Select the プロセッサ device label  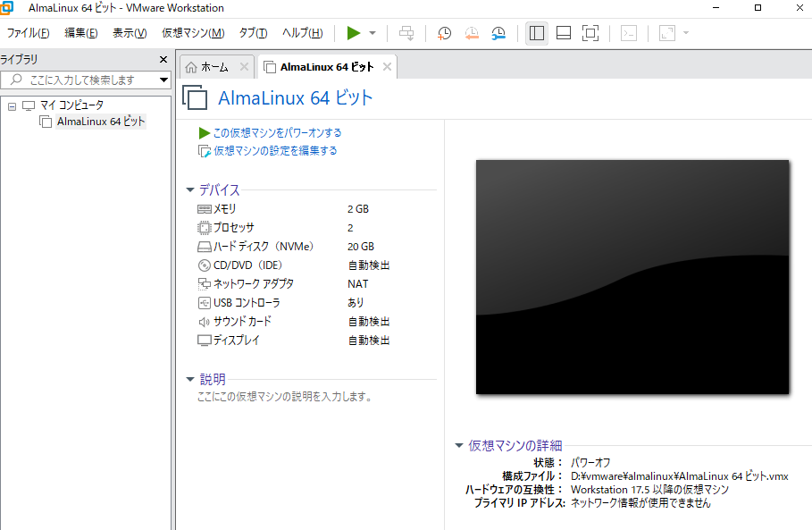click(x=233, y=227)
